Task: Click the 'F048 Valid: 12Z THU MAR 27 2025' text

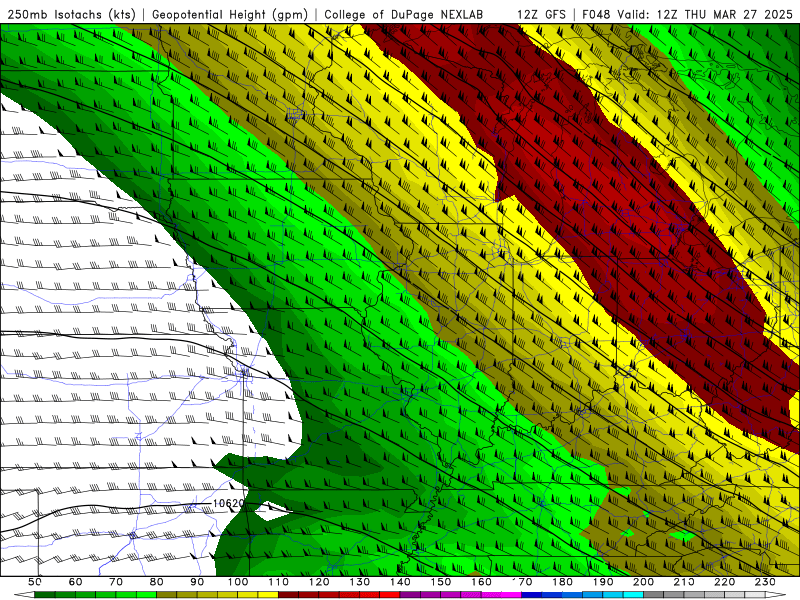Action: (687, 14)
